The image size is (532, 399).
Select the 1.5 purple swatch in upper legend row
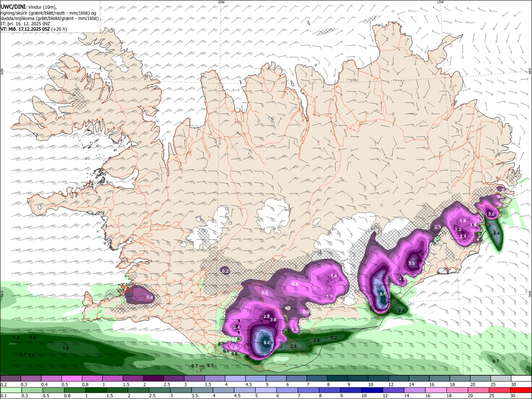133,379
